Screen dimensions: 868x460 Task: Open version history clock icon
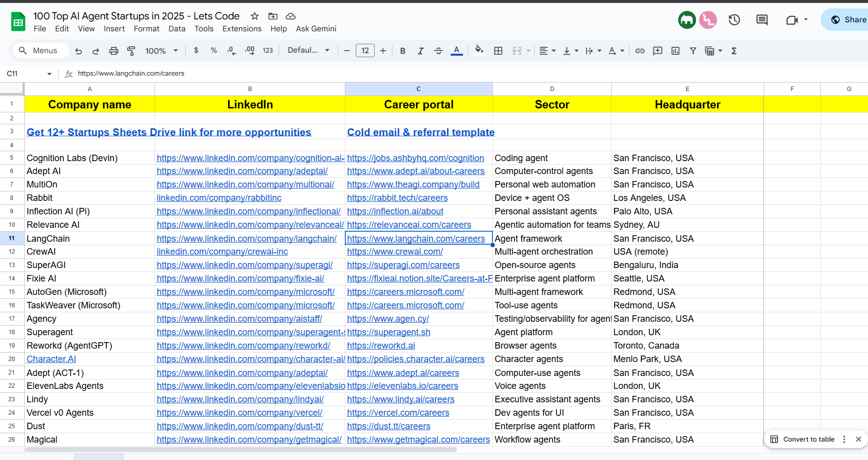(x=734, y=20)
